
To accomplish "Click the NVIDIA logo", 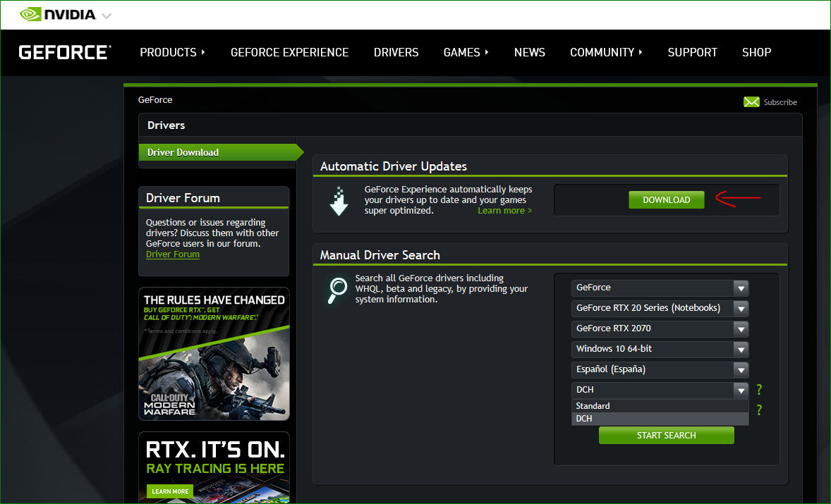I will [x=58, y=14].
